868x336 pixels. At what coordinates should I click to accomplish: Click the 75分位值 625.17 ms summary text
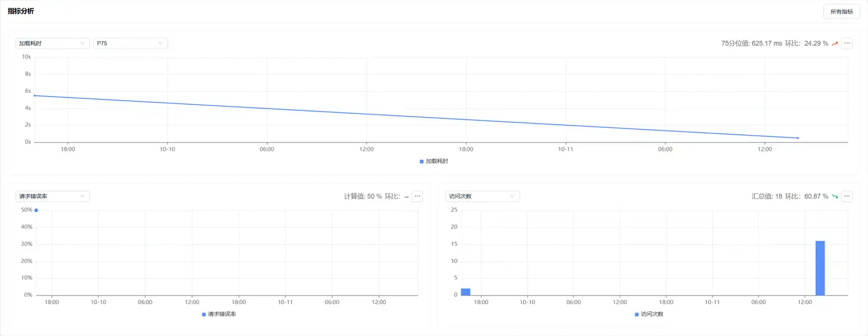coord(751,43)
